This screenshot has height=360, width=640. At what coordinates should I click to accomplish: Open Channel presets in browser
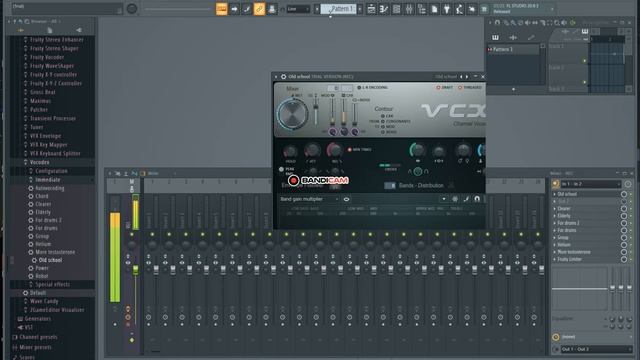[38, 337]
